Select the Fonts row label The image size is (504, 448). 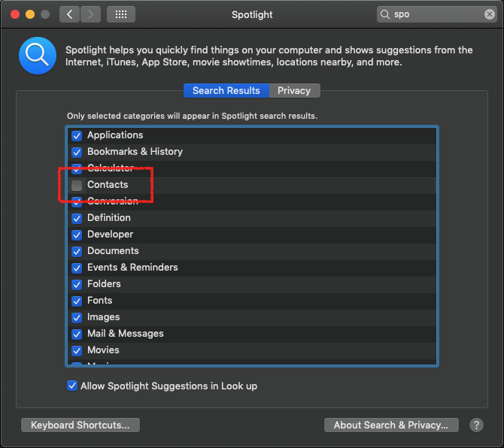(100, 300)
